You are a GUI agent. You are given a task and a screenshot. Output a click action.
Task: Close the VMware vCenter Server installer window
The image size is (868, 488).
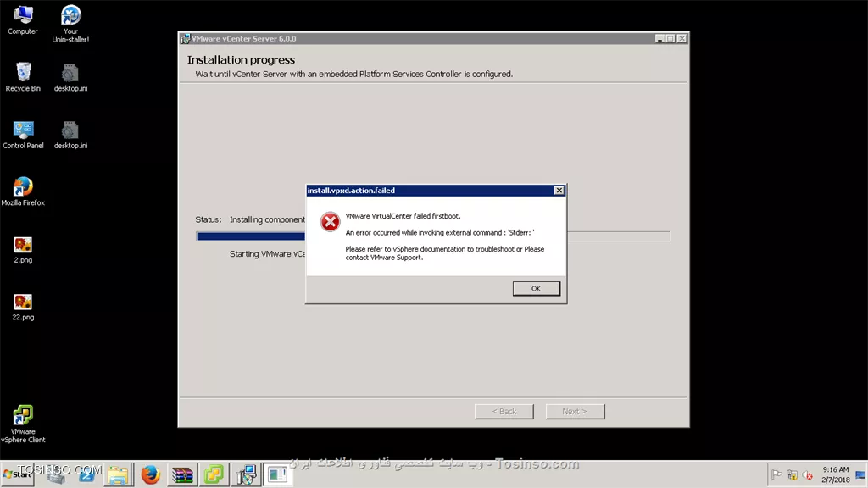tap(682, 39)
